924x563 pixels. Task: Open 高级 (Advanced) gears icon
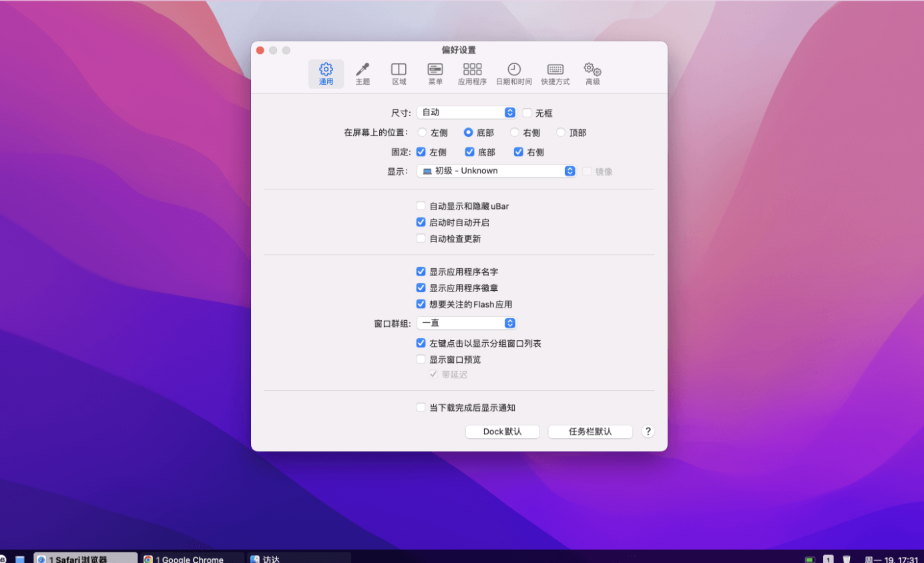point(592,73)
